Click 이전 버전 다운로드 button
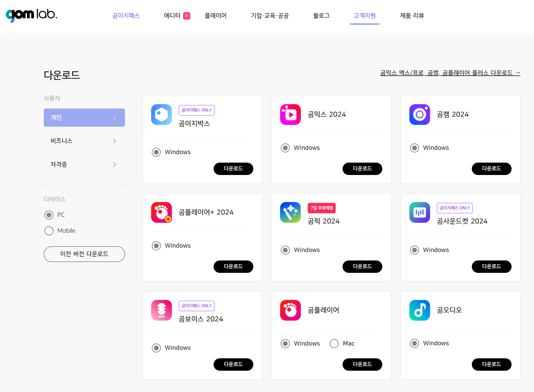Image resolution: width=534 pixels, height=392 pixels. pyautogui.click(x=84, y=254)
